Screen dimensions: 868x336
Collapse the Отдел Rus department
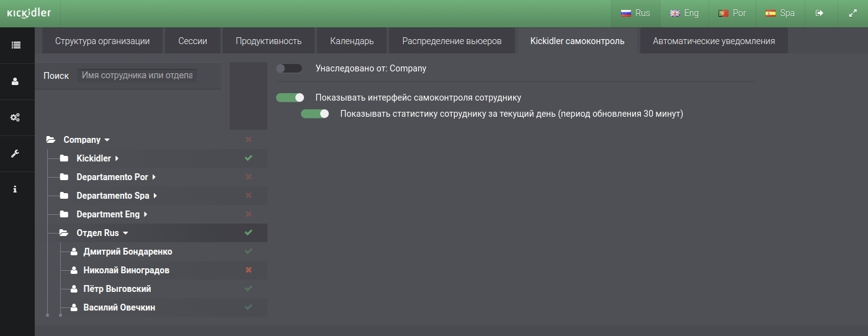tap(125, 233)
